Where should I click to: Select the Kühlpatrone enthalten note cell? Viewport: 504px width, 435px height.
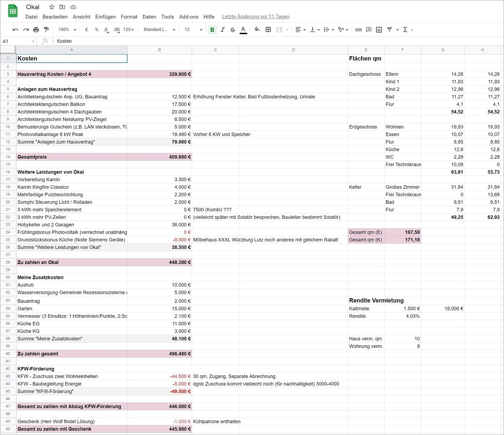pyautogui.click(x=215, y=422)
